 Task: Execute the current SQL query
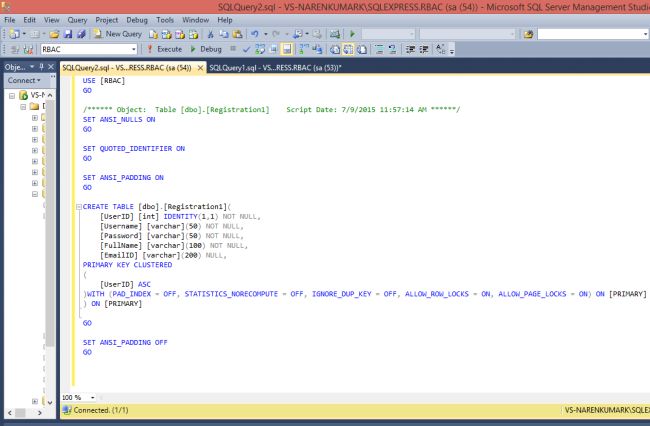click(x=164, y=48)
